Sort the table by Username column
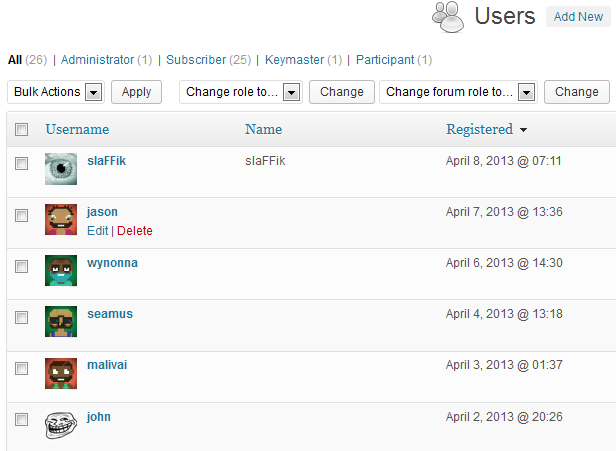 click(77, 129)
